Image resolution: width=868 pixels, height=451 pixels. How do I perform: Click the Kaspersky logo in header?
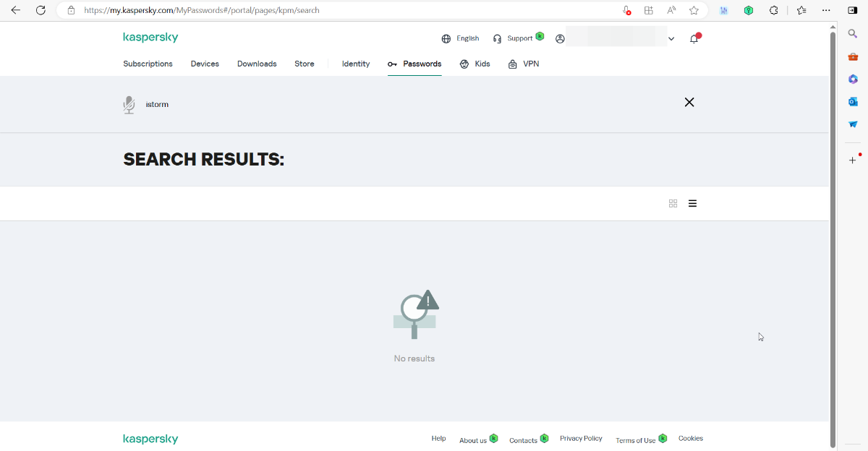[150, 38]
